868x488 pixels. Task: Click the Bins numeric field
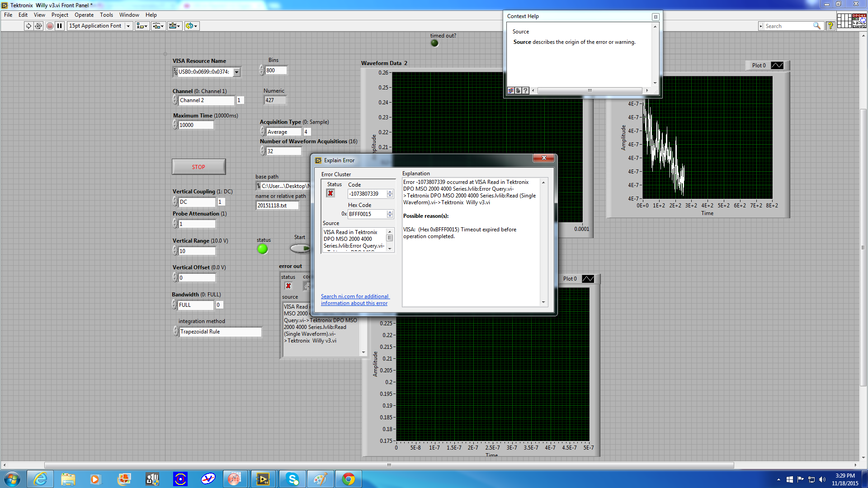[x=276, y=70]
